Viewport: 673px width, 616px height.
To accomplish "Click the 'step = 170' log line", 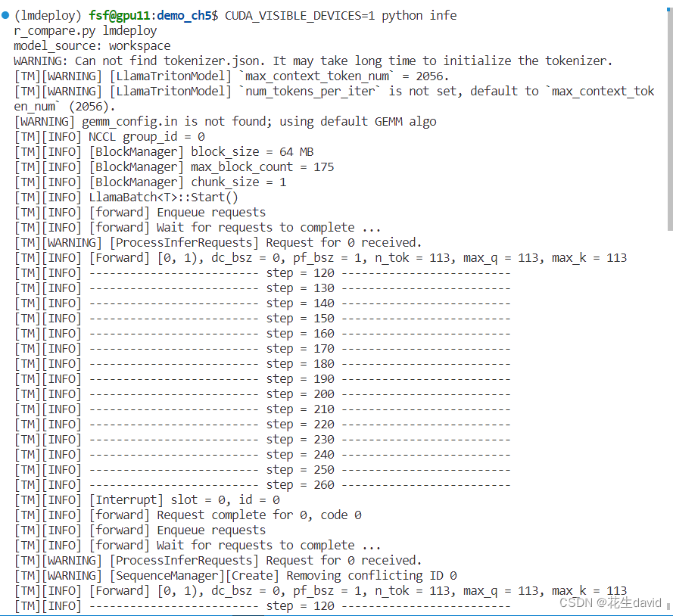I will point(262,349).
